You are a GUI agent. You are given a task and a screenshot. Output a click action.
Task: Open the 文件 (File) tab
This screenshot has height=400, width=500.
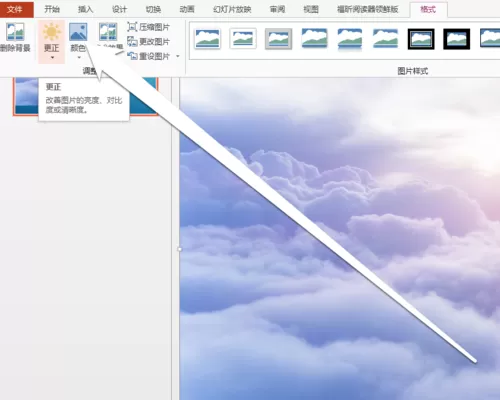[15, 9]
